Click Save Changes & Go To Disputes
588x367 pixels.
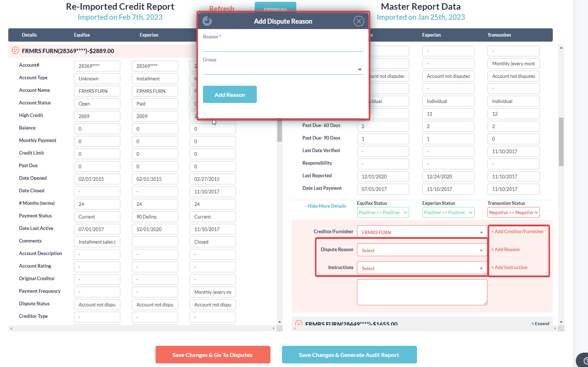click(213, 355)
